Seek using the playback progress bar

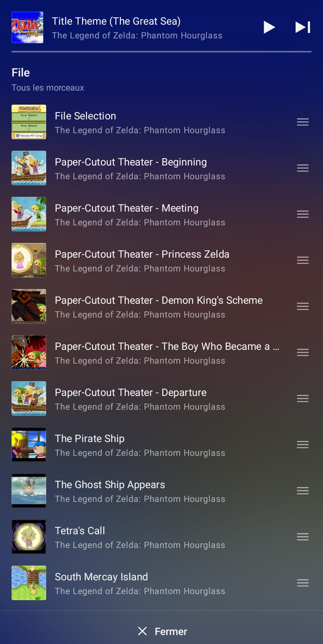click(x=161, y=52)
